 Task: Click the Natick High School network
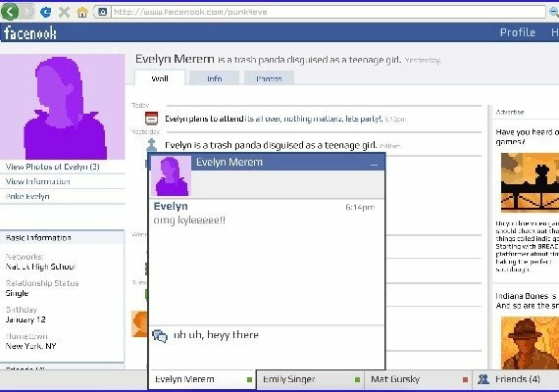[40, 267]
